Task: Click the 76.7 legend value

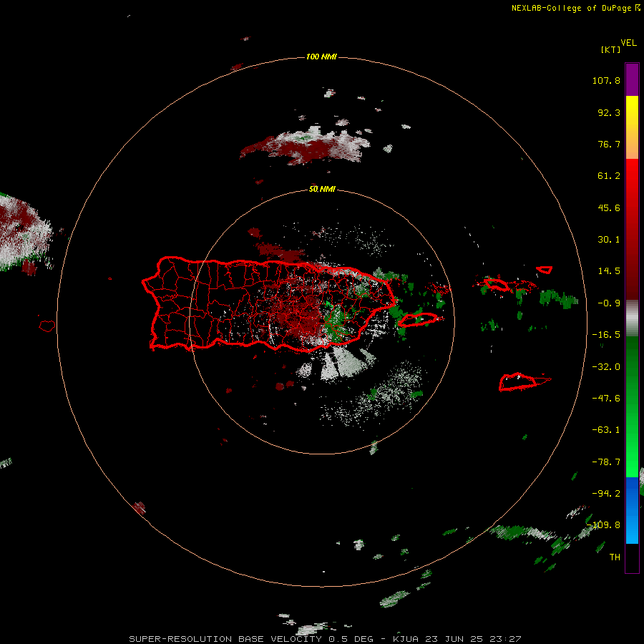Action: tap(609, 144)
